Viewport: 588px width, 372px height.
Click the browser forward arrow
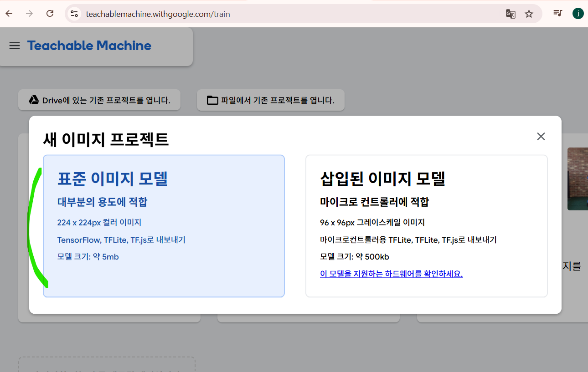point(30,14)
